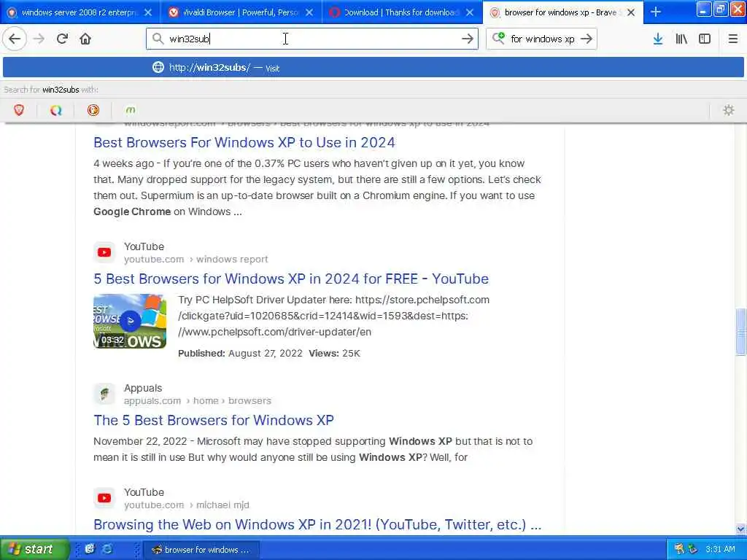
Task: Click the Published: August 27, 2022 text
Action: click(x=240, y=354)
